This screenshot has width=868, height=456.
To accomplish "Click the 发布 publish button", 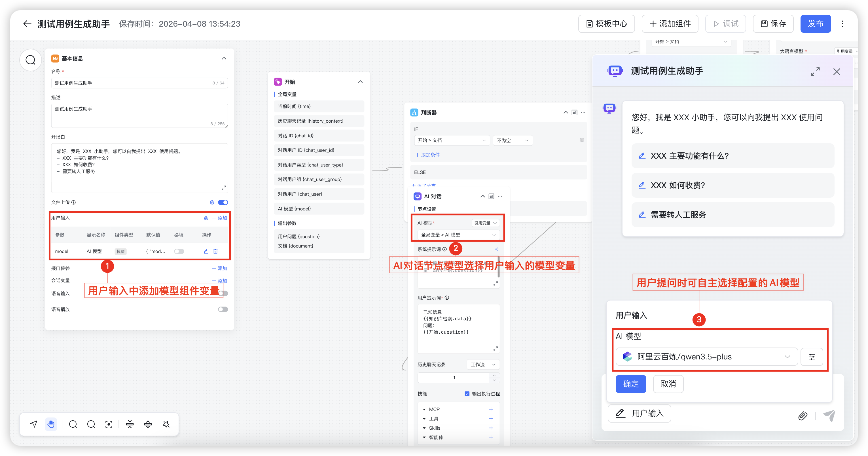I will pos(816,24).
